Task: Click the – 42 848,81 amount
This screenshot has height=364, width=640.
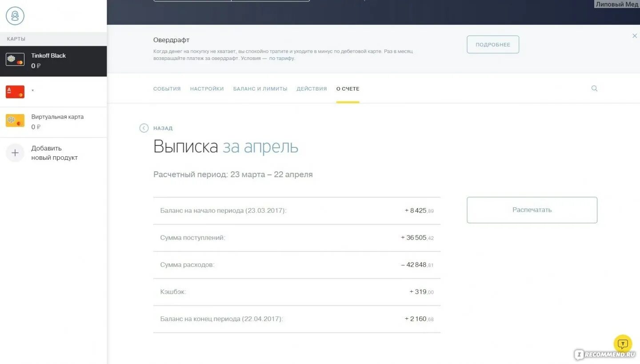Action: (417, 265)
